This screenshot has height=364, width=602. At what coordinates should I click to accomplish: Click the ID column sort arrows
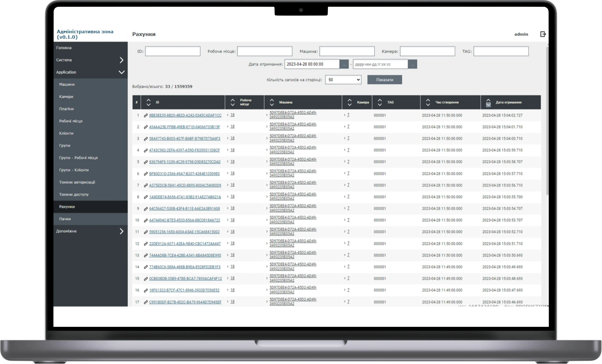tap(148, 102)
